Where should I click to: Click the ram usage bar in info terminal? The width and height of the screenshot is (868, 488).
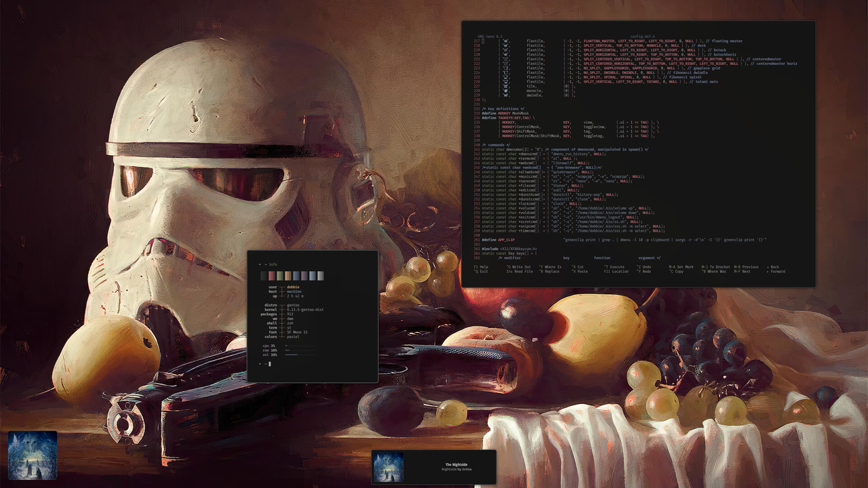click(x=300, y=350)
